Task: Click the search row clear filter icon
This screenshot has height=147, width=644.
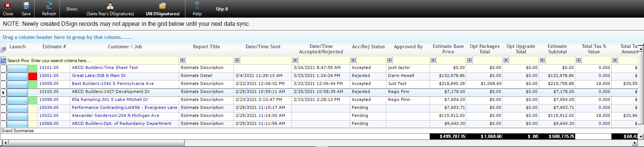Action: click(x=3, y=61)
